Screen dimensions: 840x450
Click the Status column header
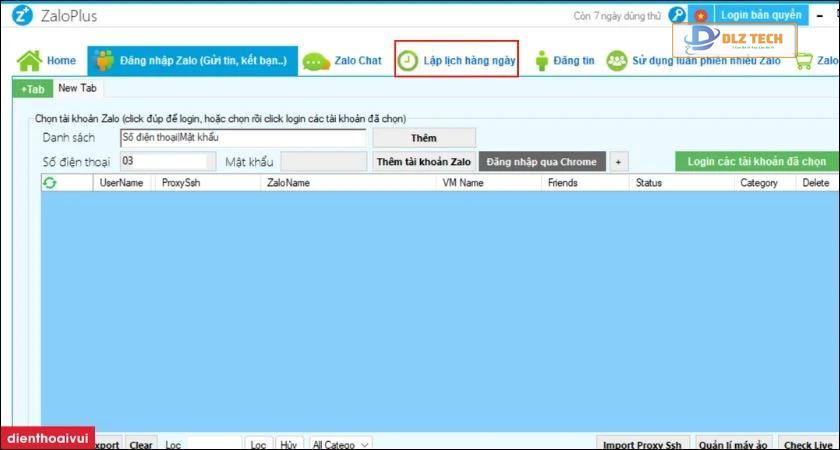tap(649, 183)
